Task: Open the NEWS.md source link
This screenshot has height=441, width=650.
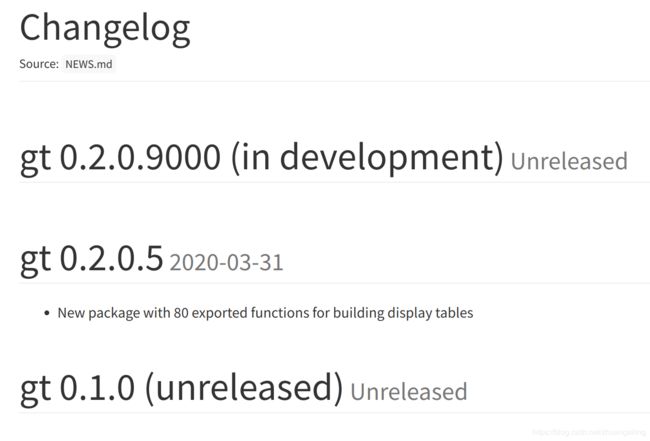Action: coord(89,64)
